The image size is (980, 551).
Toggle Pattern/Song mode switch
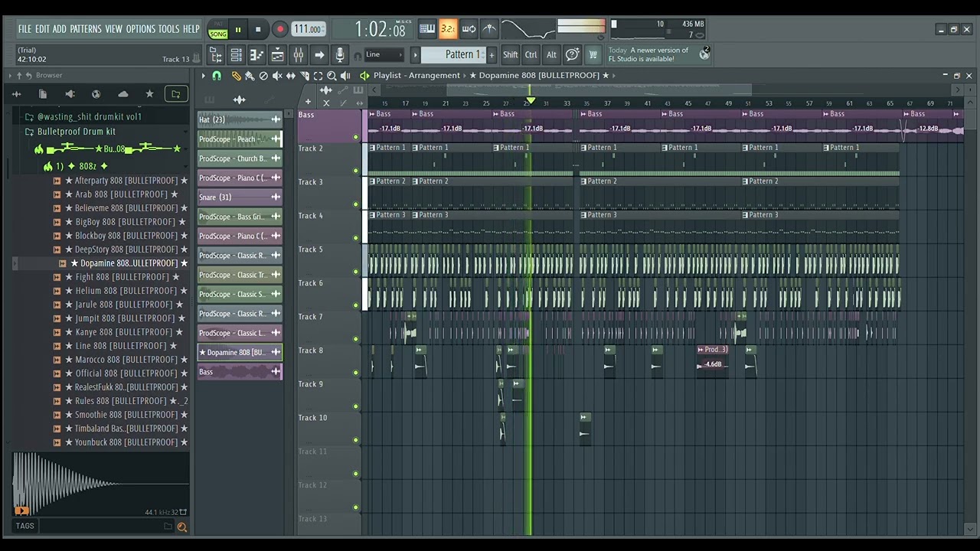(218, 29)
